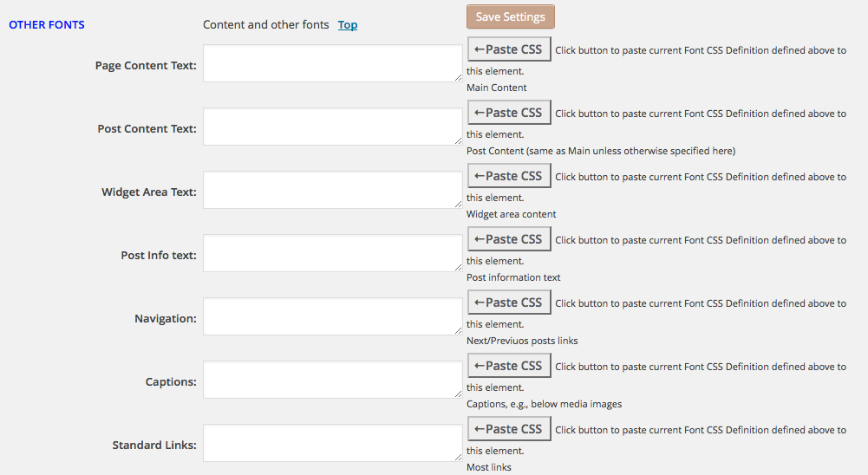
Task: Click the Standard Links text area
Action: pos(332,443)
